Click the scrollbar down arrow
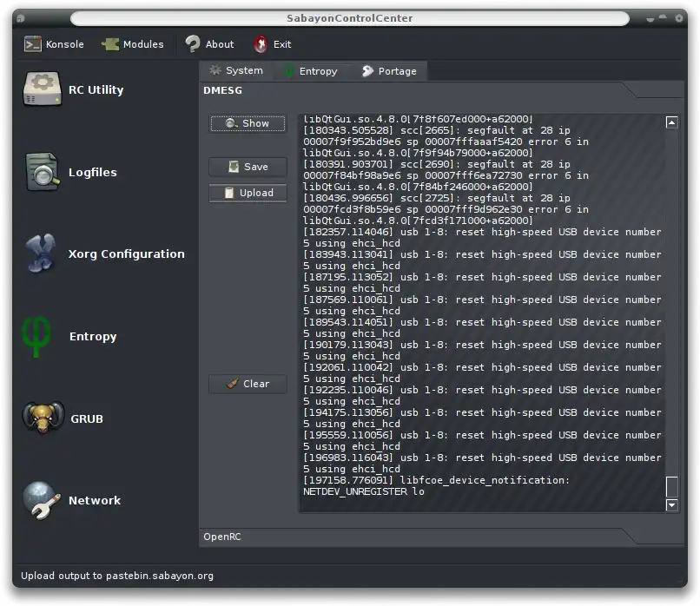The height and width of the screenshot is (606, 700). pyautogui.click(x=671, y=505)
